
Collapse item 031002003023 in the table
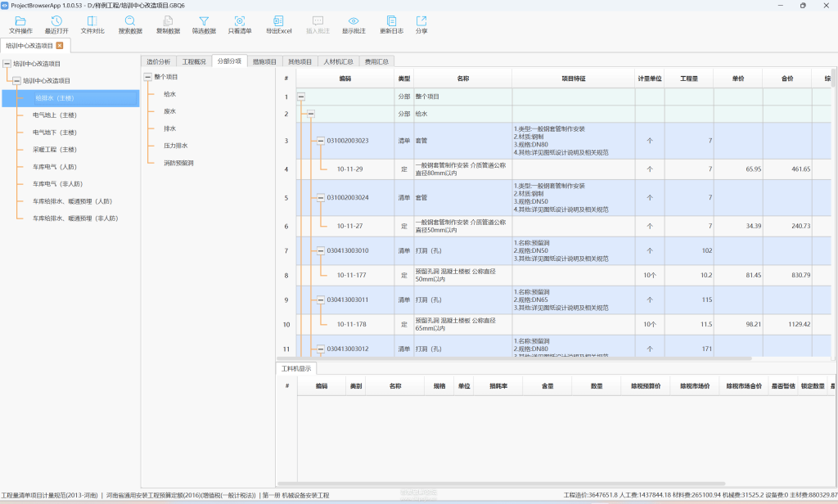click(320, 141)
